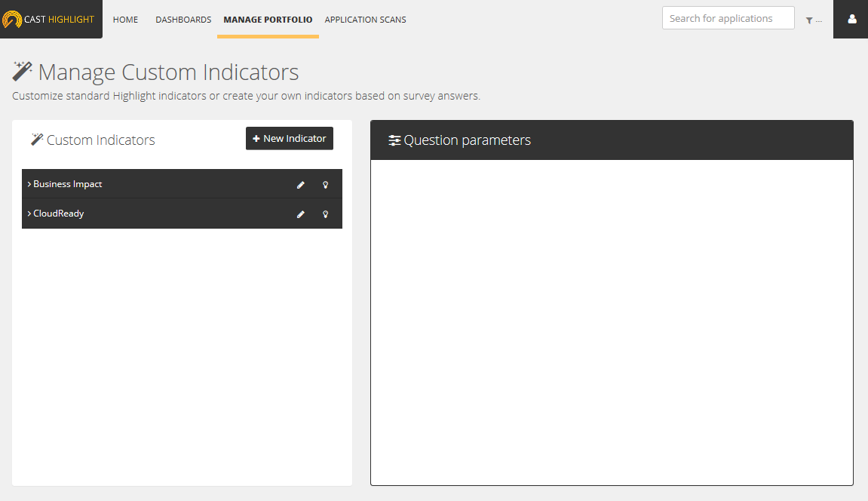The image size is (868, 501).
Task: Click the lightbulb icon on Business Impact row
Action: click(326, 184)
